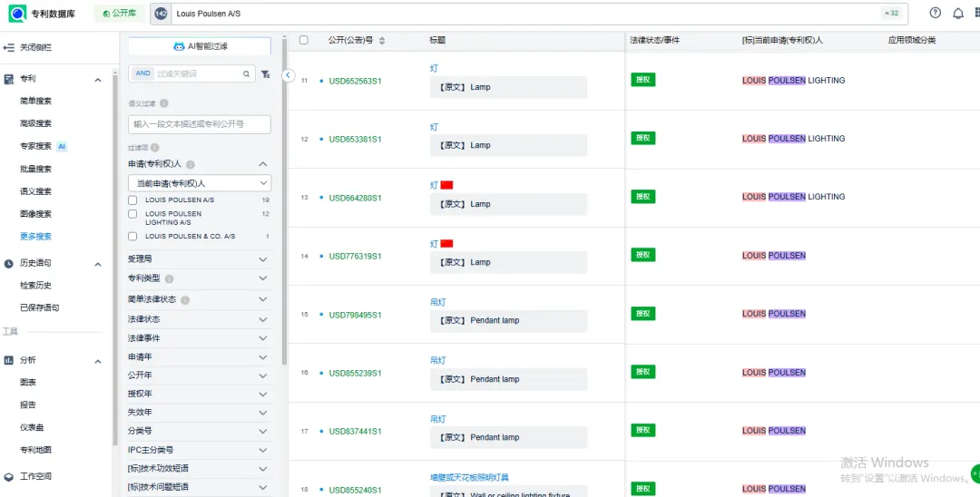This screenshot has width=980, height=497.
Task: Open 仪表盘 in sidebar
Action: pos(32,428)
